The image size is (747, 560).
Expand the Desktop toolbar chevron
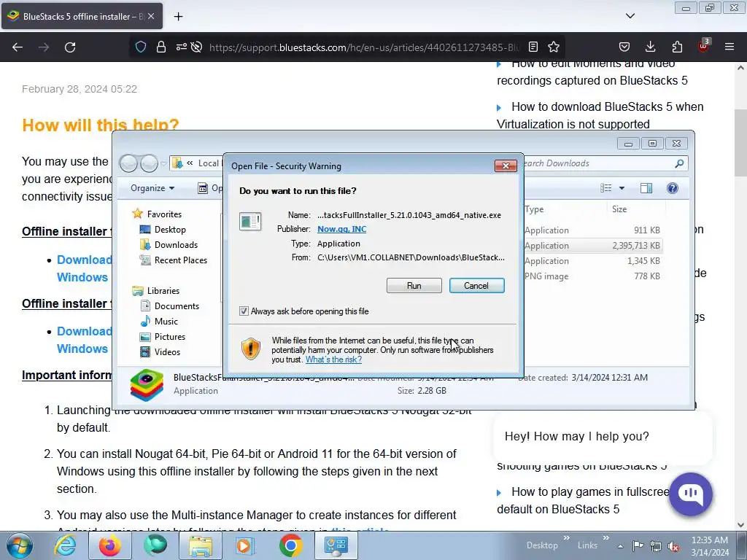pyautogui.click(x=566, y=538)
